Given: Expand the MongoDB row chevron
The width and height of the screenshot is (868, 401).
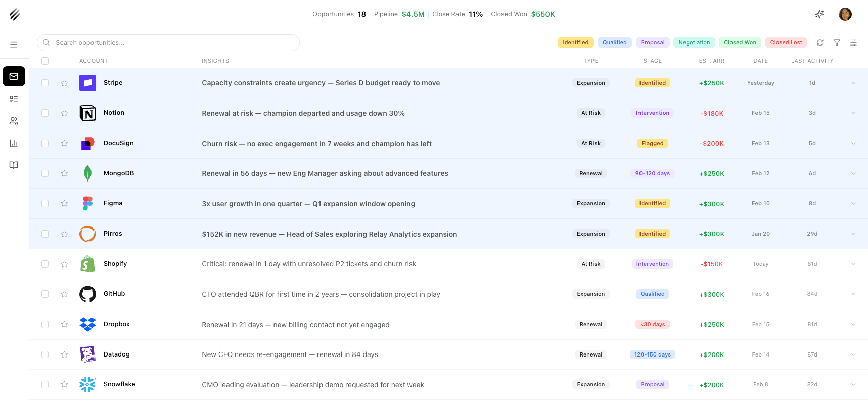Looking at the screenshot, I should (x=853, y=173).
